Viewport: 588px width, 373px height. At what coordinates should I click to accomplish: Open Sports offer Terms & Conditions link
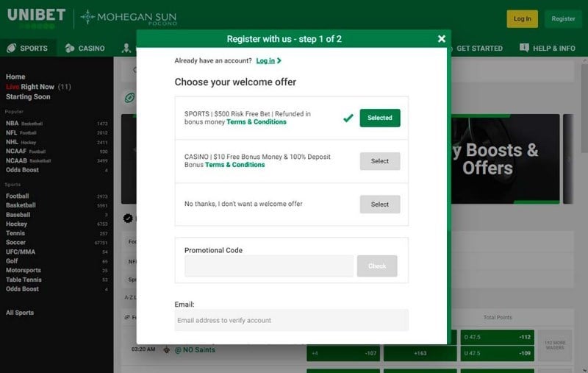coord(257,122)
